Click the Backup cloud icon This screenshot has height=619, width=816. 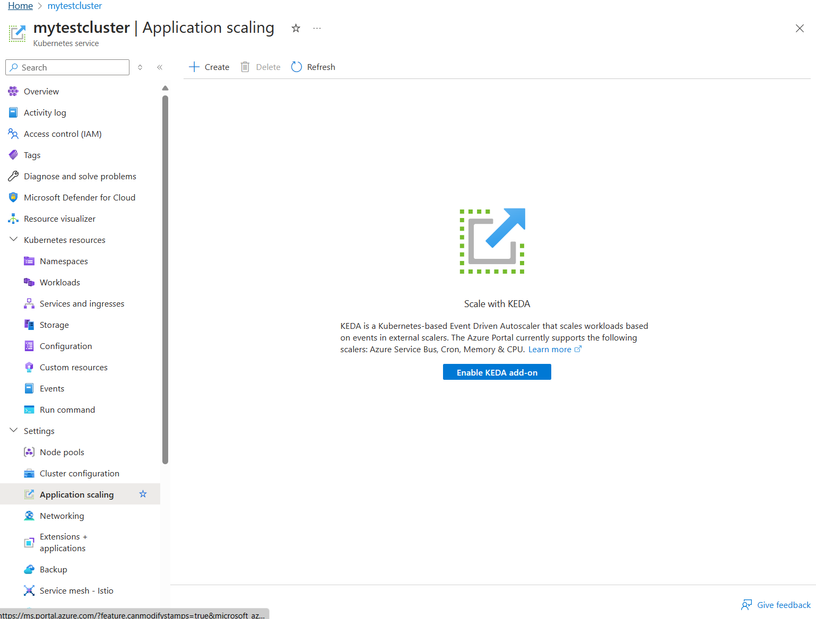click(29, 570)
